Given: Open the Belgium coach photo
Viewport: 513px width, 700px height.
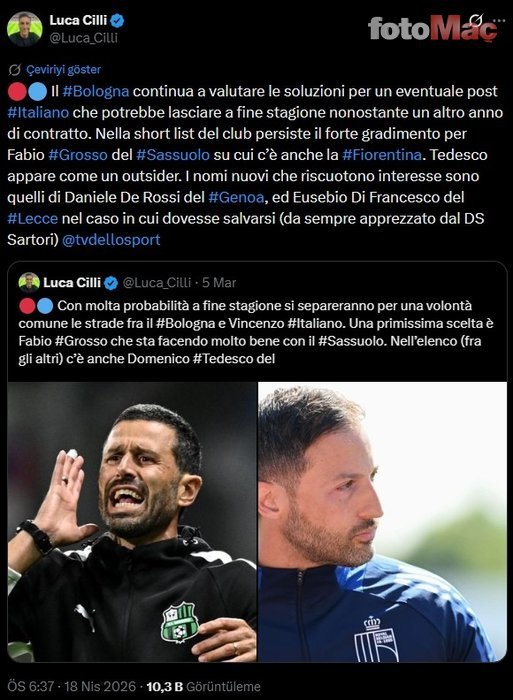Looking at the screenshot, I should 383,522.
